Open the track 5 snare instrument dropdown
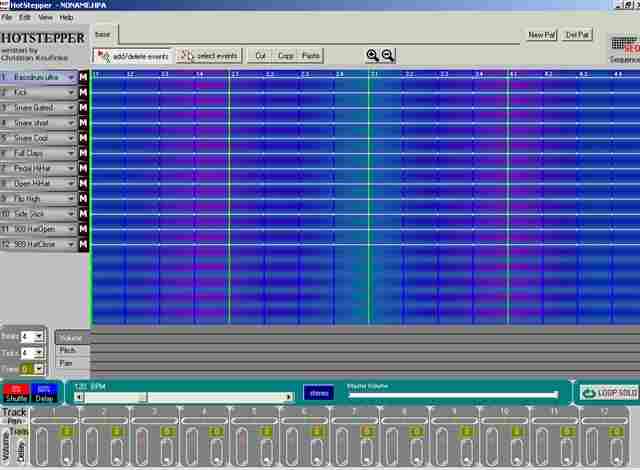The height and width of the screenshot is (470, 640). click(x=71, y=138)
